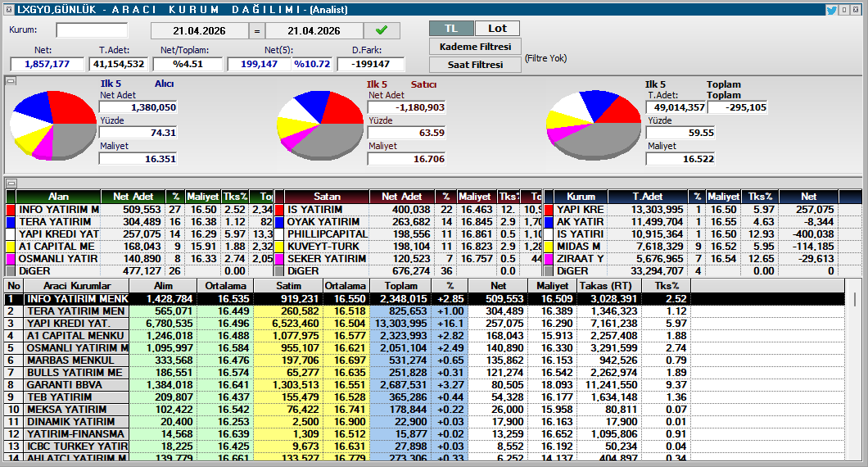The height and width of the screenshot is (467, 868).
Task: Click window system menu icon at title left
Action: 9,9
